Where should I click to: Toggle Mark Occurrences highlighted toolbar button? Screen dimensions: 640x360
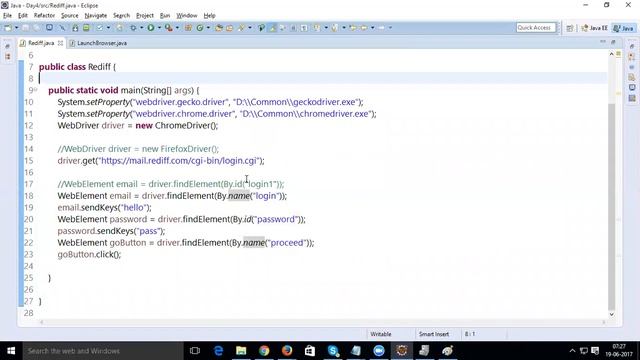(272, 28)
